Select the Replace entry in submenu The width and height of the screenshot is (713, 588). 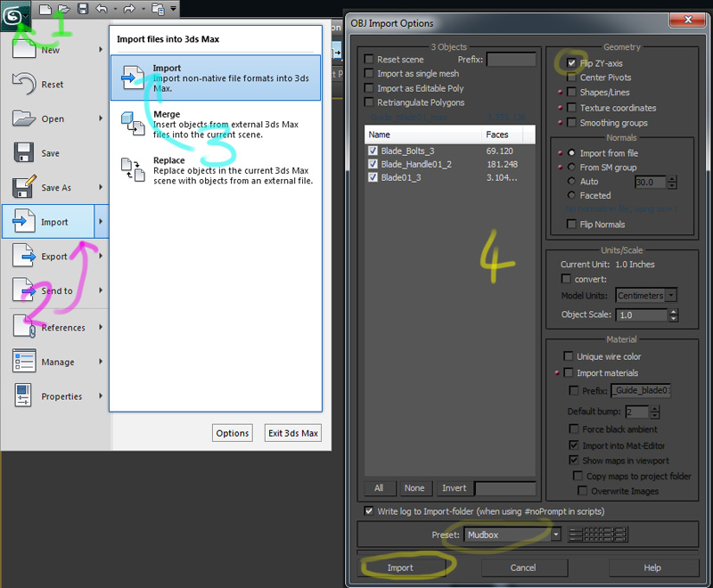216,170
